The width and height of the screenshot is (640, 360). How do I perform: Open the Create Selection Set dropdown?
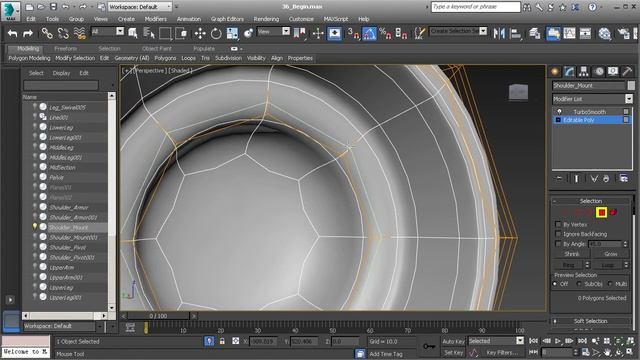458,31
